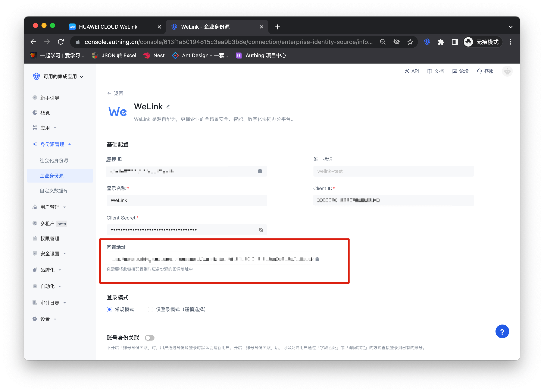Copy the callback URL with clipboard icon
Screen dimensions: 544x392
click(317, 259)
